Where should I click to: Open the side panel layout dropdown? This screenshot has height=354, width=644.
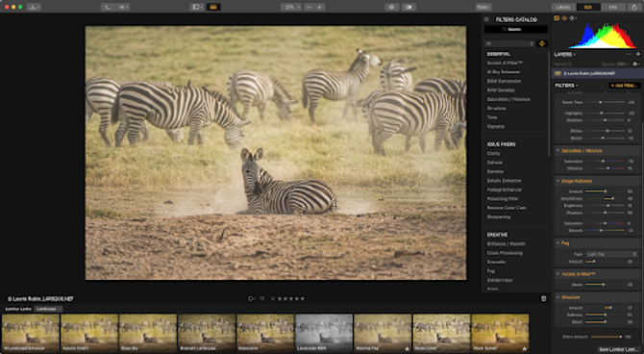click(x=196, y=7)
